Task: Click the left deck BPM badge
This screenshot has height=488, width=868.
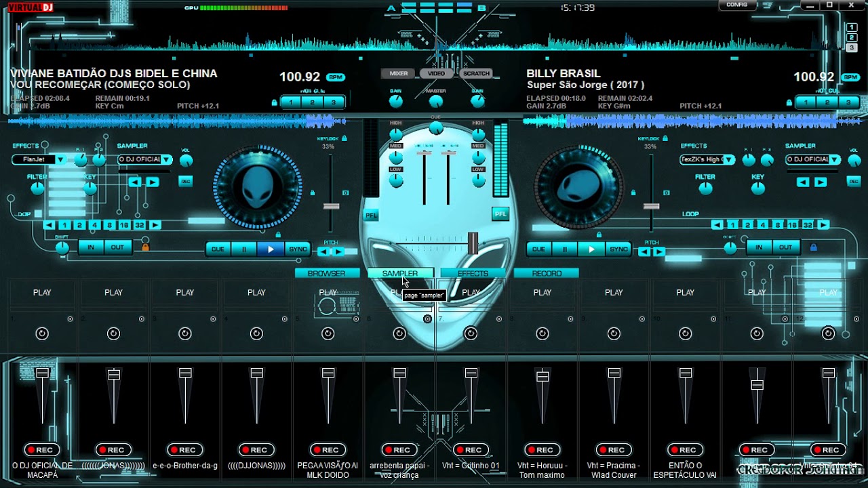Action: click(336, 77)
